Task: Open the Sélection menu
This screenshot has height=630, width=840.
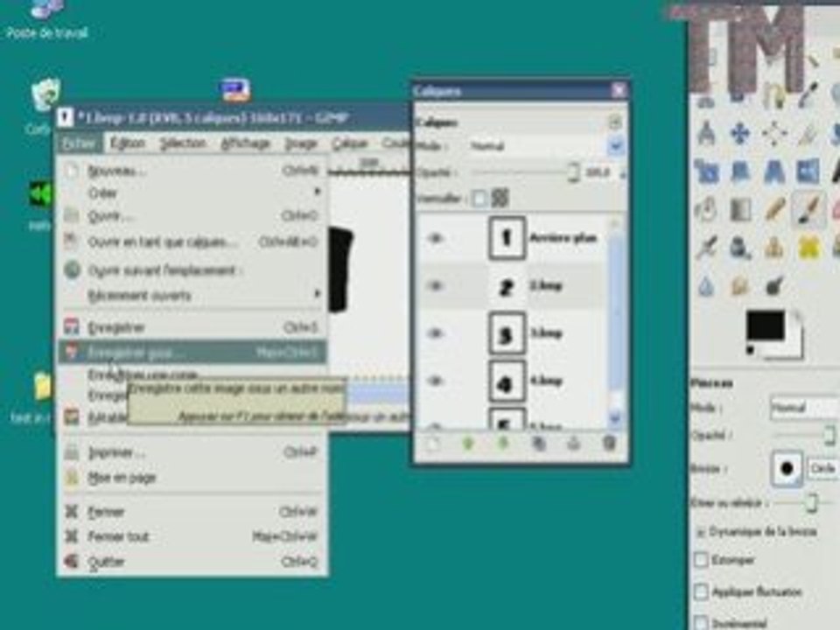Action: click(183, 143)
